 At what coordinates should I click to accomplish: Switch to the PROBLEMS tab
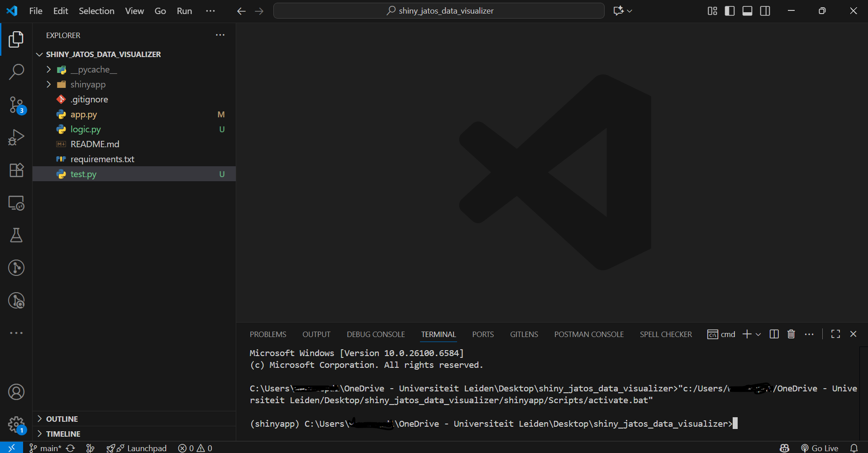[267, 334]
